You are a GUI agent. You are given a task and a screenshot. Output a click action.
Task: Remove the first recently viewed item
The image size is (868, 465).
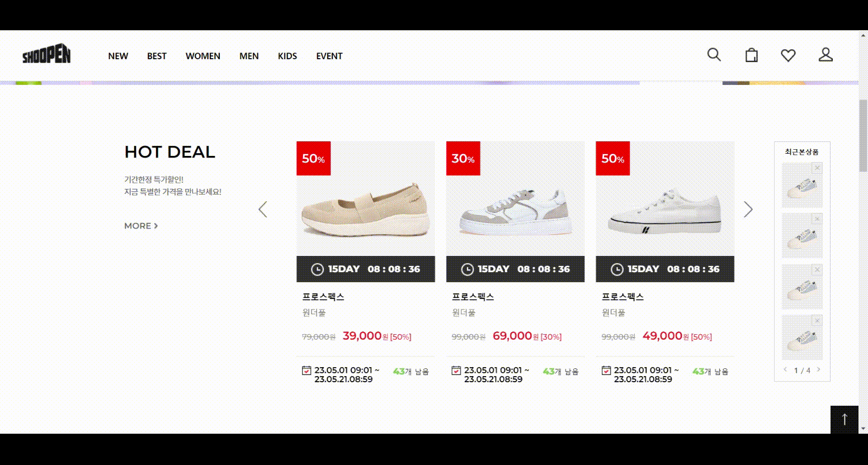(x=818, y=168)
